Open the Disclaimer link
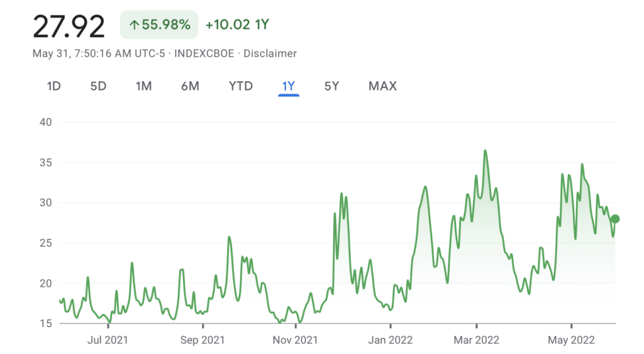The image size is (644, 354). click(270, 53)
